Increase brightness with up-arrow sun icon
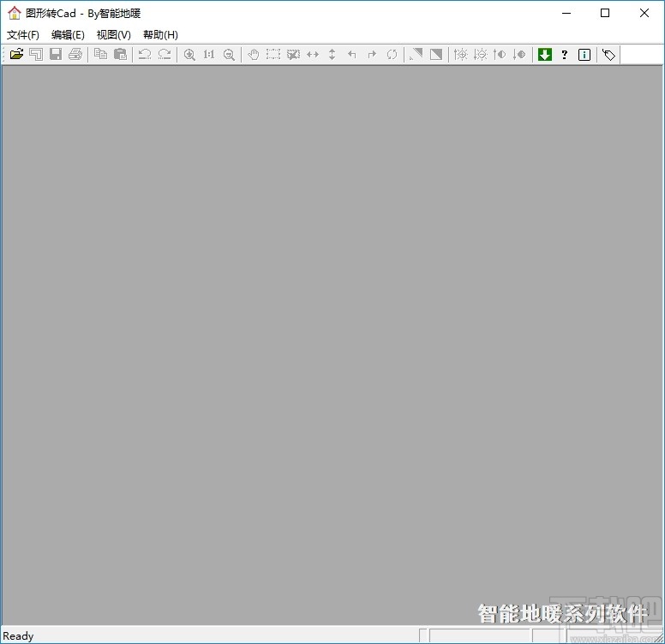The width and height of the screenshot is (665, 644). pos(460,54)
